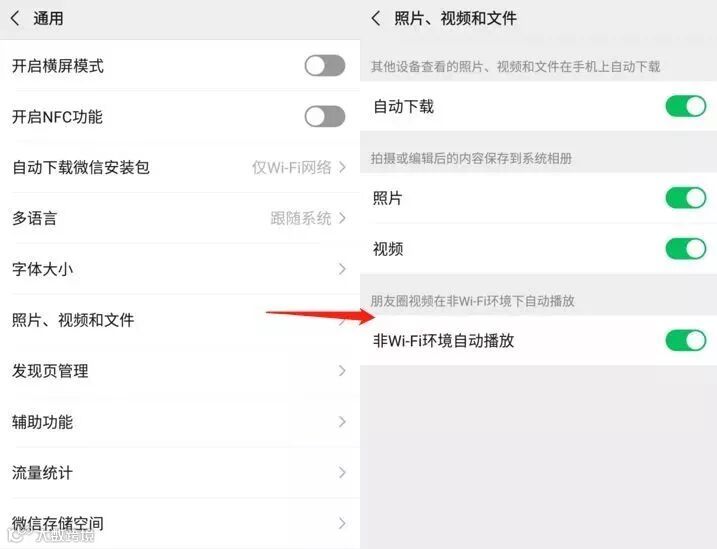Viewport: 717px width, 549px height.
Task: Tap the chevron next to 辅助功能
Action: click(342, 421)
